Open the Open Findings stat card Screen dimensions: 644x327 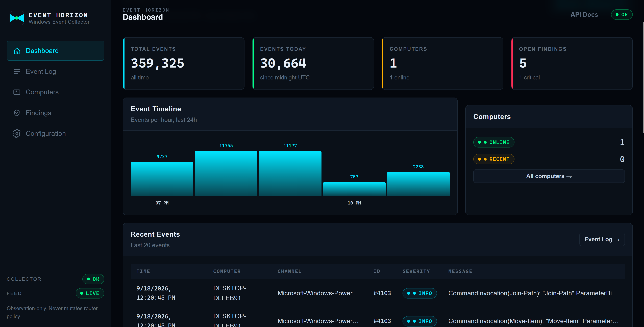[572, 64]
